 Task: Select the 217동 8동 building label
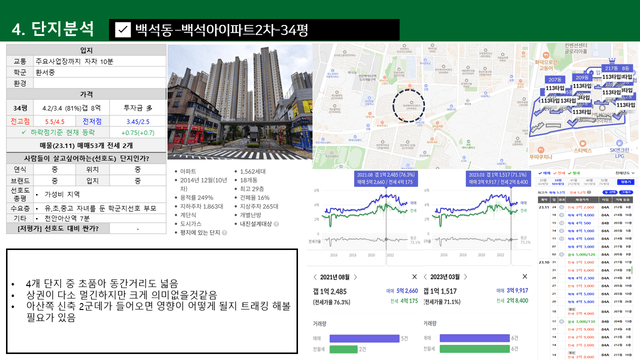617,68
